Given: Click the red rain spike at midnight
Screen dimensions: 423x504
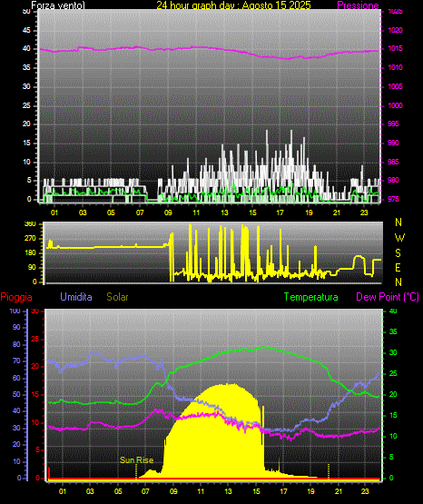Looking at the screenshot, I should [49, 472].
